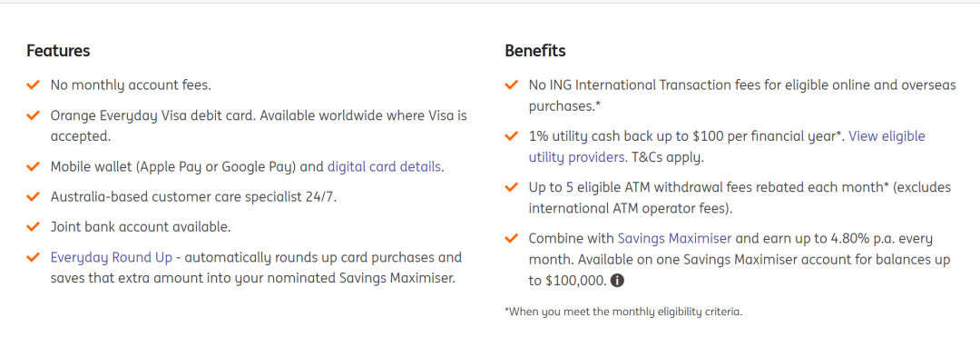Click checkmark beside No monthly account fees
Screen dimensions: 980x338
[x=34, y=84]
